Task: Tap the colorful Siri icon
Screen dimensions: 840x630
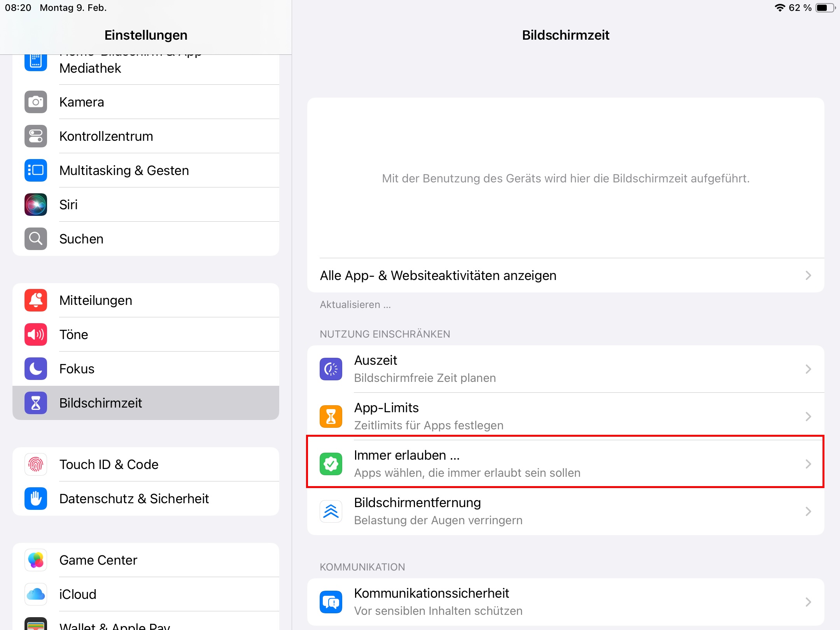Action: (x=36, y=205)
